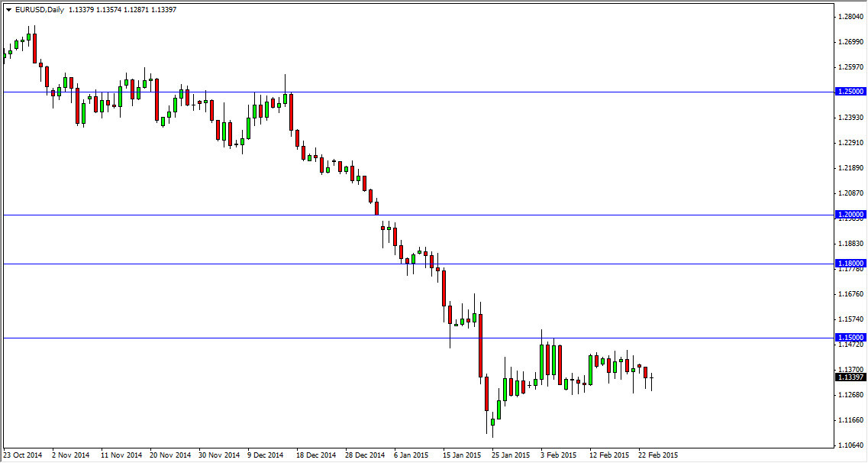This screenshot has width=868, height=463.
Task: Click the 3 Feb 2015 date label
Action: click(559, 455)
